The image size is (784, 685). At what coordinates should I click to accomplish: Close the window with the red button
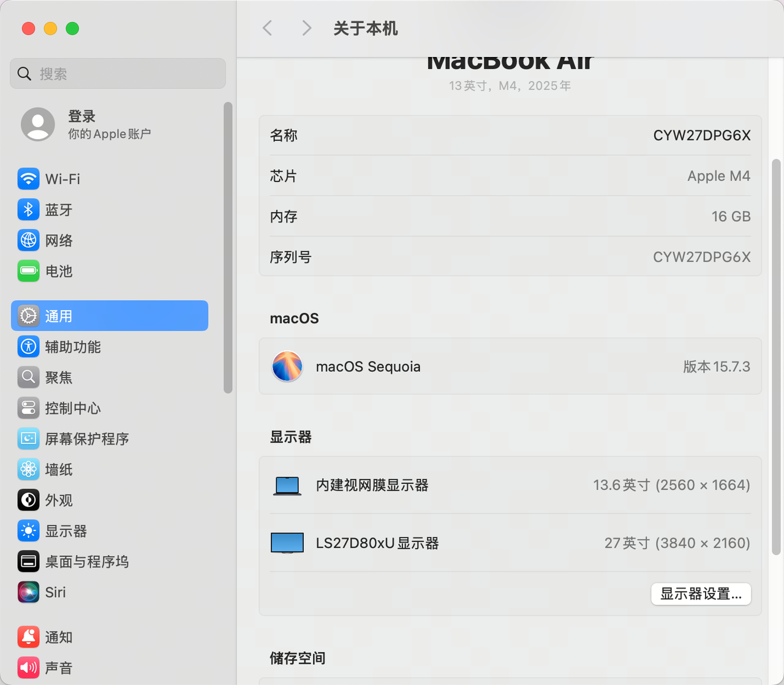(x=28, y=28)
